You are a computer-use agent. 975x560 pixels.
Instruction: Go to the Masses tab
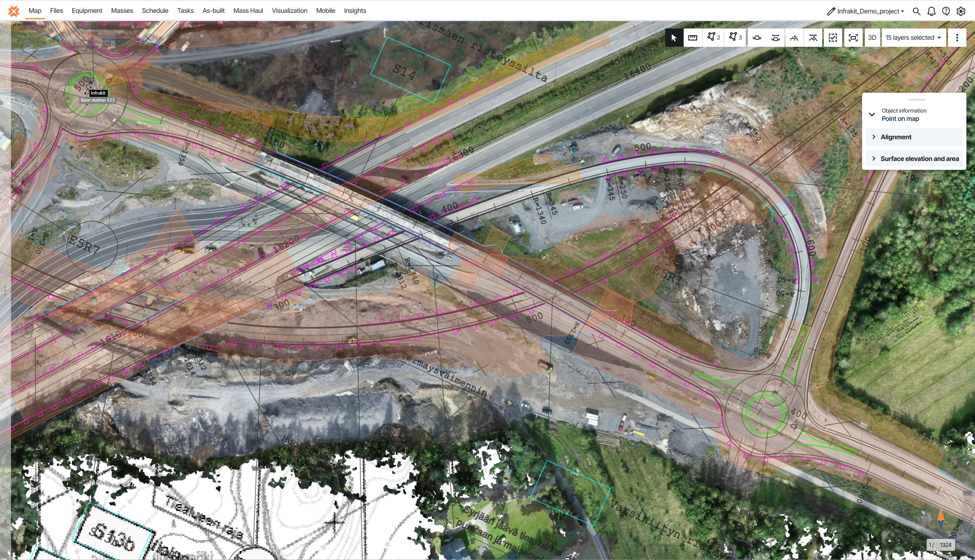pos(122,11)
